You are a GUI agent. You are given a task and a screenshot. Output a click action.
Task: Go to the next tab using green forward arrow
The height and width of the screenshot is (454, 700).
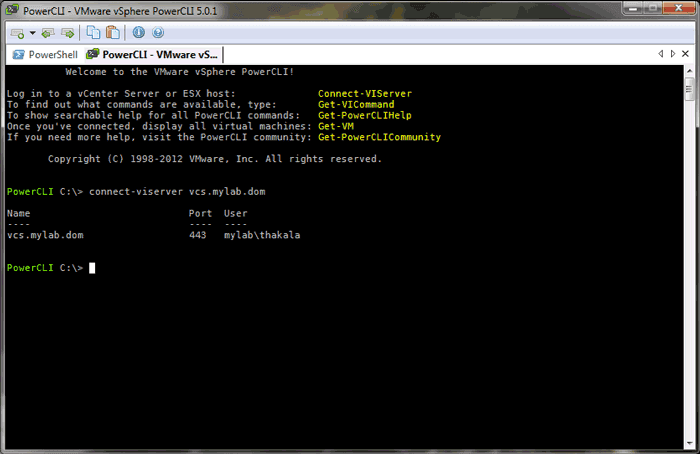pos(68,32)
